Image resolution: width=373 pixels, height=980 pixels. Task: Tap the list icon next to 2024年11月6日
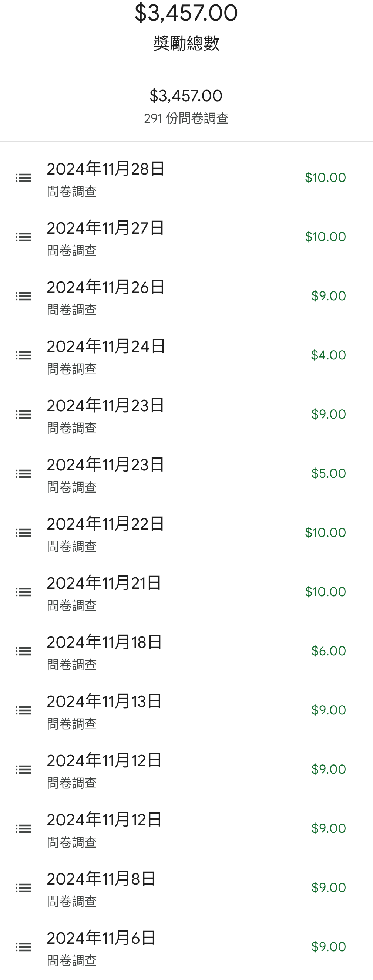pos(23,947)
